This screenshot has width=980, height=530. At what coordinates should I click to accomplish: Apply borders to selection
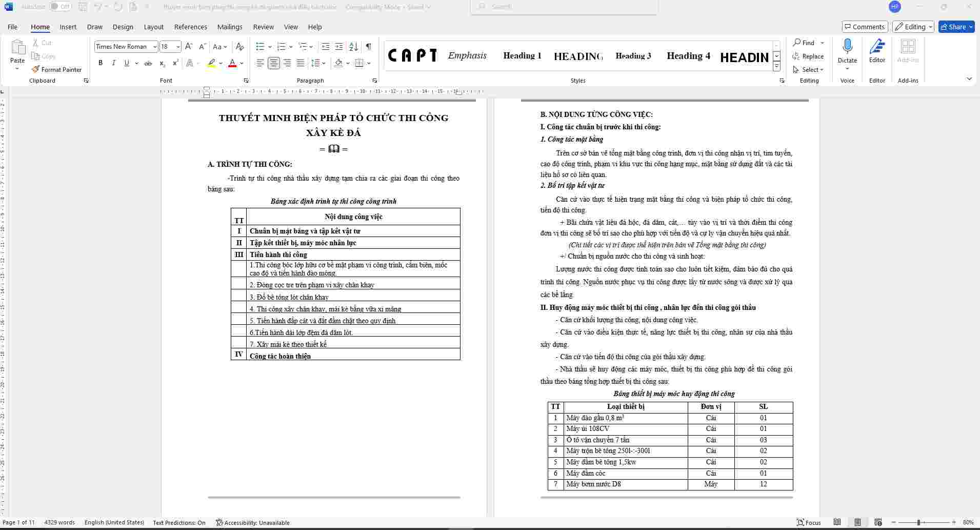[x=359, y=63]
